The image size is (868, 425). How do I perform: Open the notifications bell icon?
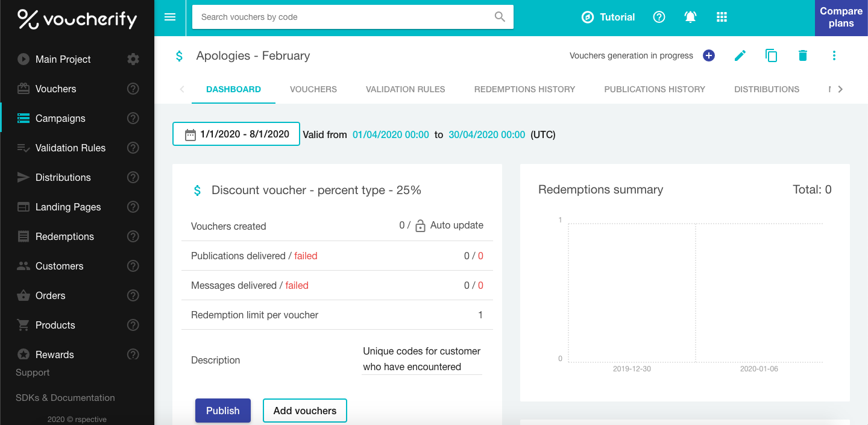point(691,17)
